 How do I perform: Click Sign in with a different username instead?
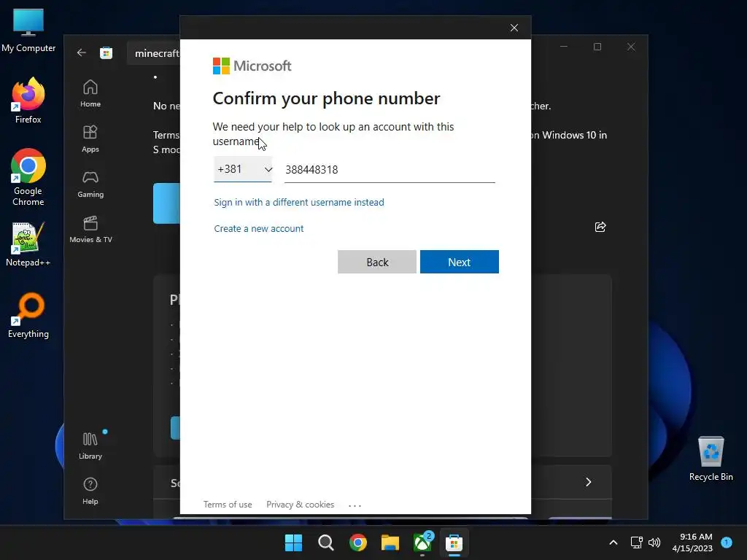coord(298,203)
